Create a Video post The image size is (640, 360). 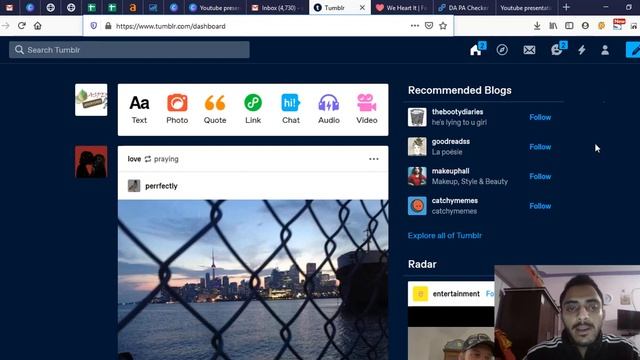[x=367, y=109]
